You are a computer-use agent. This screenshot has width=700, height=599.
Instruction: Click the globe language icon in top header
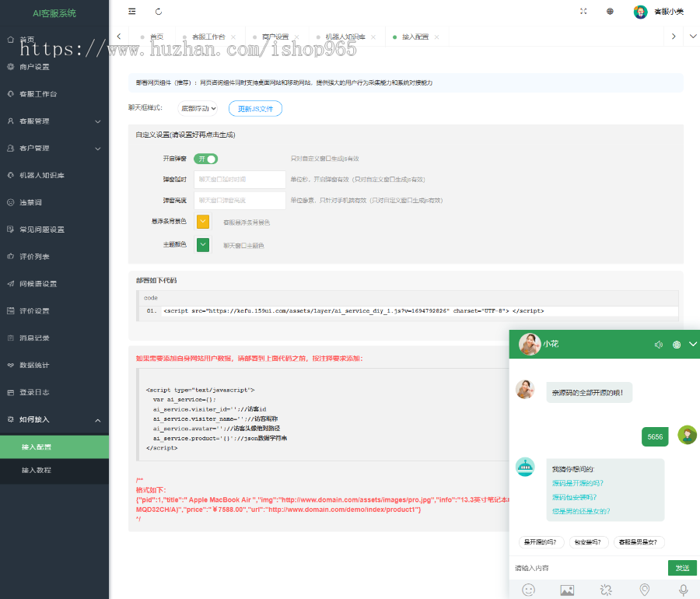pyautogui.click(x=610, y=12)
